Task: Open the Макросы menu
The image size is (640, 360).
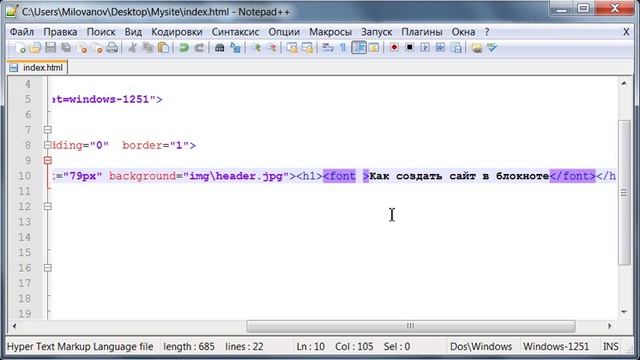Action: coord(330,32)
